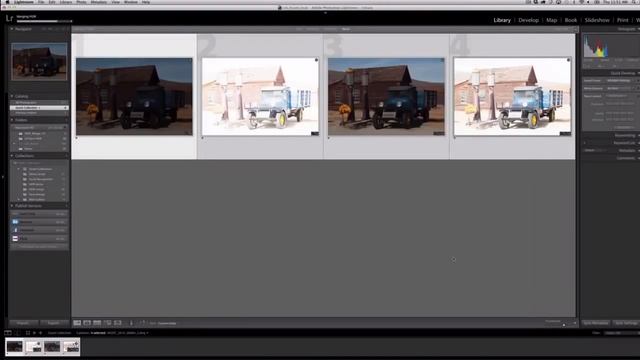Select grid photo numbered 3
This screenshot has width=640, height=360.
[386, 96]
